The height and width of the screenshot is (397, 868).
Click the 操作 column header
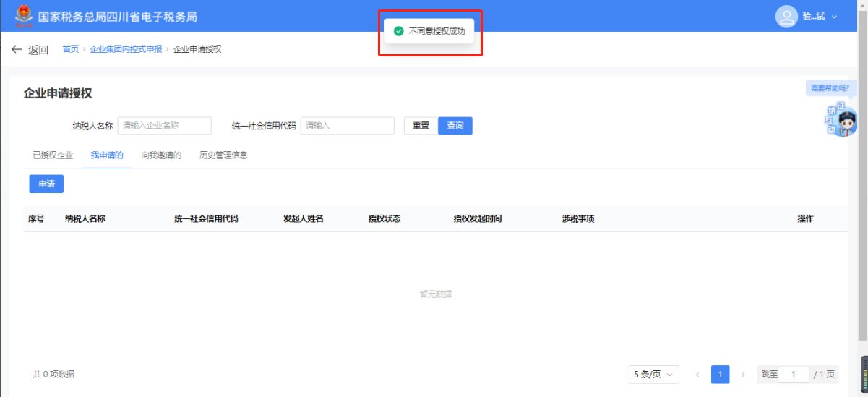[805, 218]
